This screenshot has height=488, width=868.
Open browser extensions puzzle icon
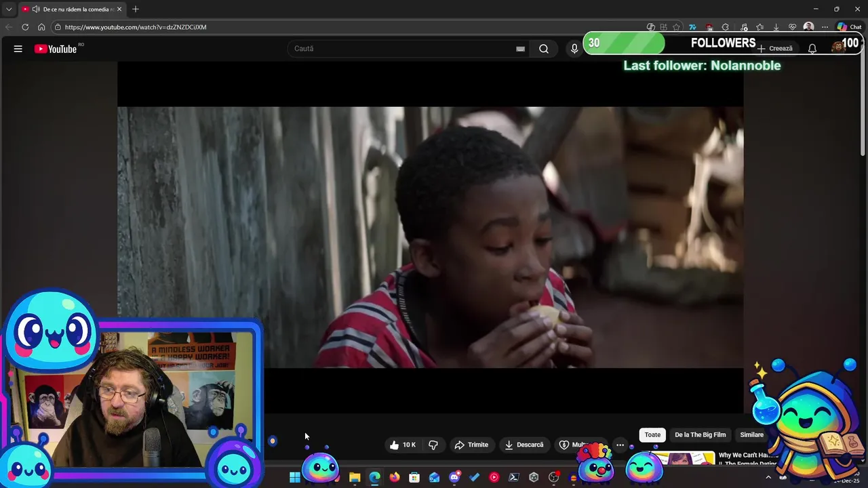point(725,27)
